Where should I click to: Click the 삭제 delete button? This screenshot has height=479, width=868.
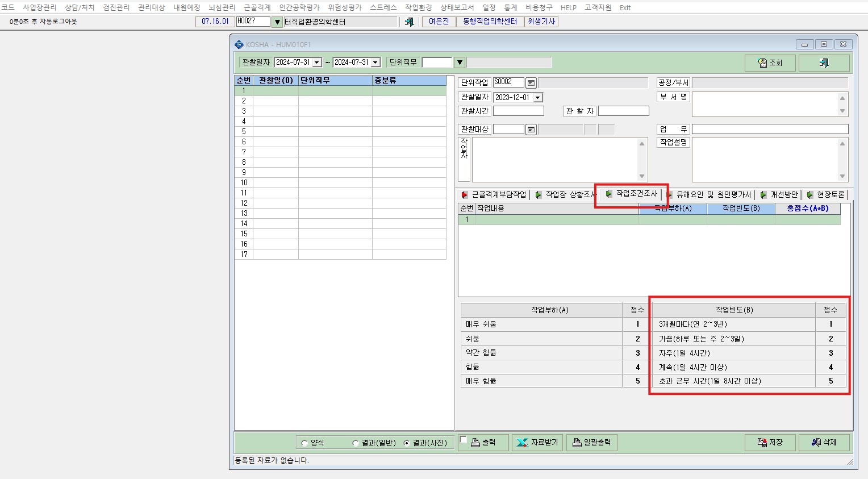pos(824,443)
